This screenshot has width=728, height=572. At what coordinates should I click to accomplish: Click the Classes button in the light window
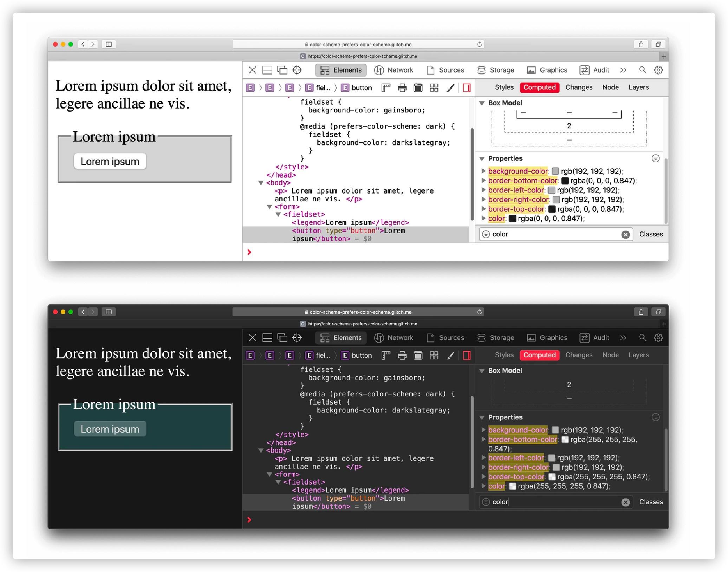point(651,234)
